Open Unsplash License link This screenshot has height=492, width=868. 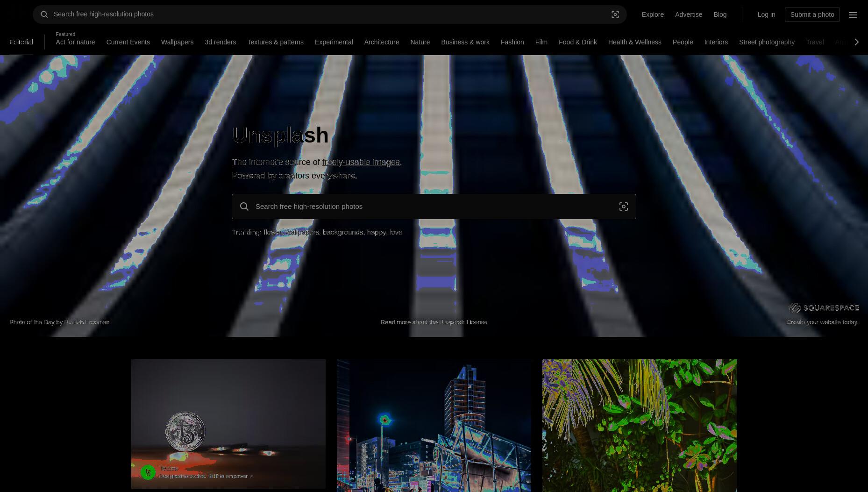pos(463,322)
